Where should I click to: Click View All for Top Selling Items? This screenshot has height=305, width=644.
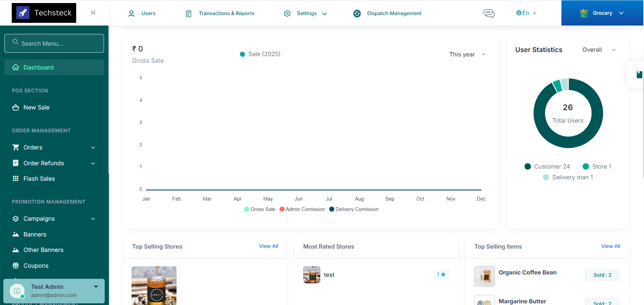[x=610, y=246]
